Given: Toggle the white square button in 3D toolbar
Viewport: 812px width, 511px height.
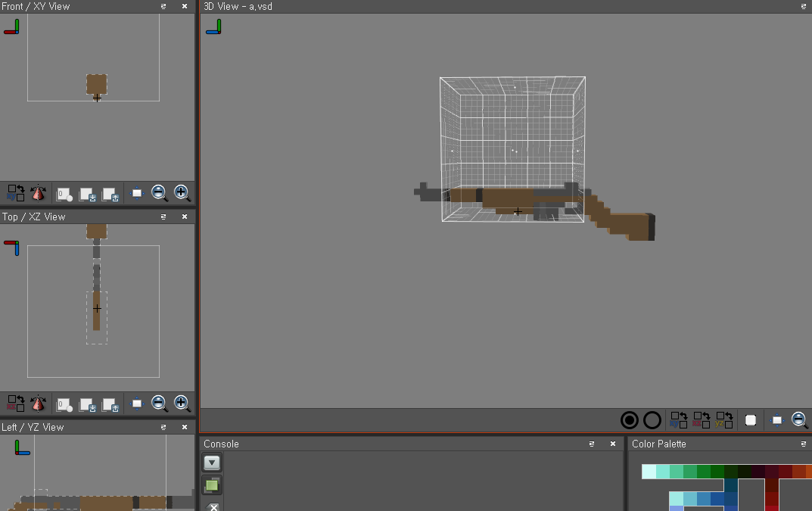Looking at the screenshot, I should click(751, 419).
